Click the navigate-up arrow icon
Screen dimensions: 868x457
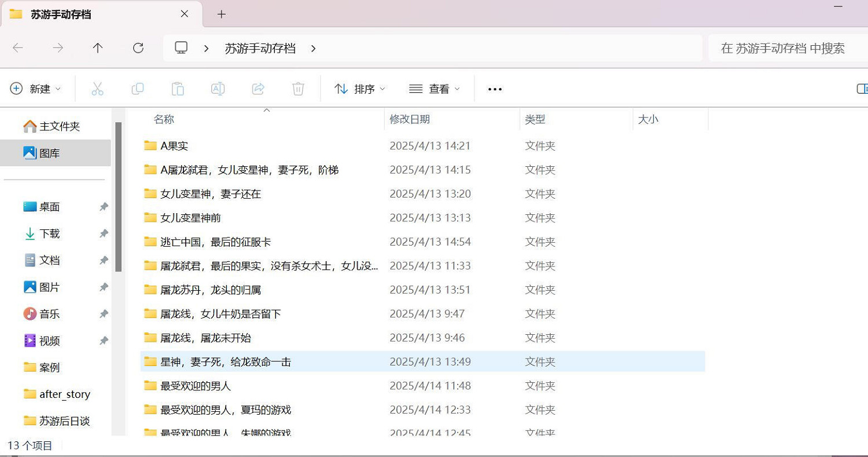(x=98, y=48)
